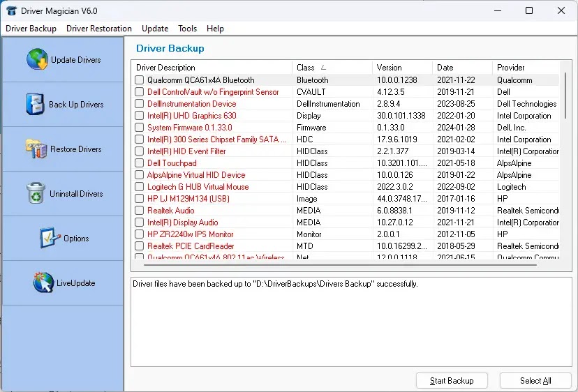The width and height of the screenshot is (578, 392).
Task: Open the Tools menu
Action: click(x=187, y=29)
